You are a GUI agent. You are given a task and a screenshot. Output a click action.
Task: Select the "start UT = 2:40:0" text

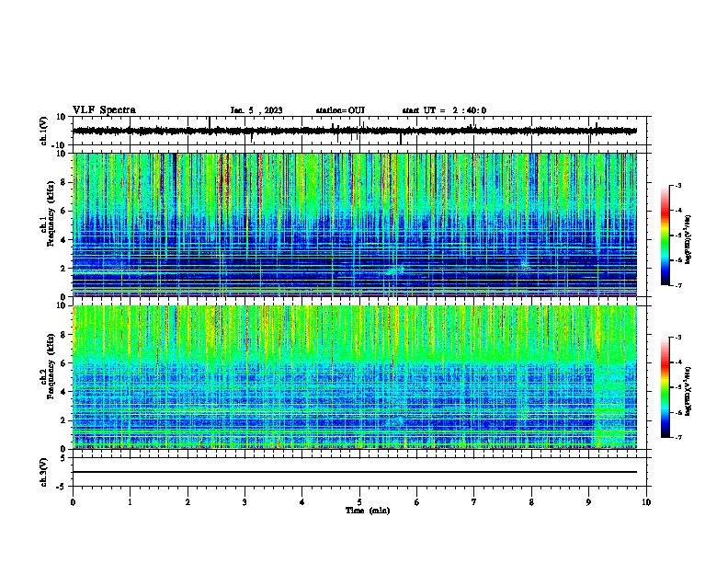click(444, 110)
